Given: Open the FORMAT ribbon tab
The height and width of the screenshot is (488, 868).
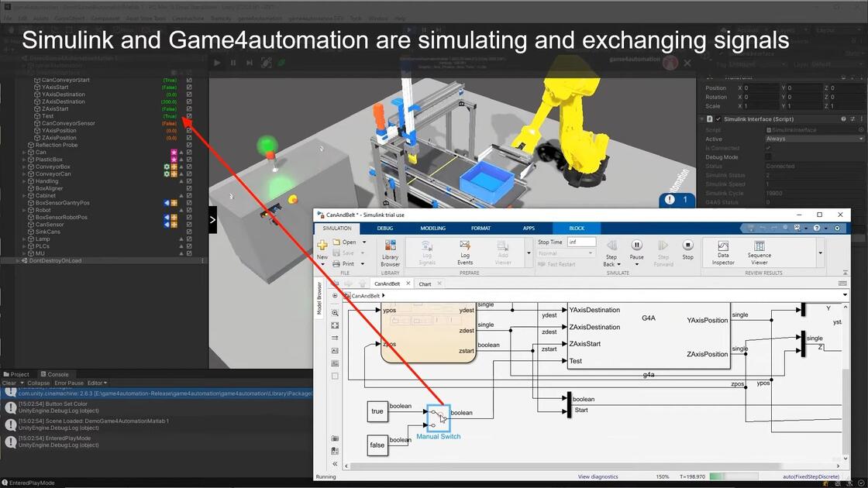Looking at the screenshot, I should (x=480, y=228).
